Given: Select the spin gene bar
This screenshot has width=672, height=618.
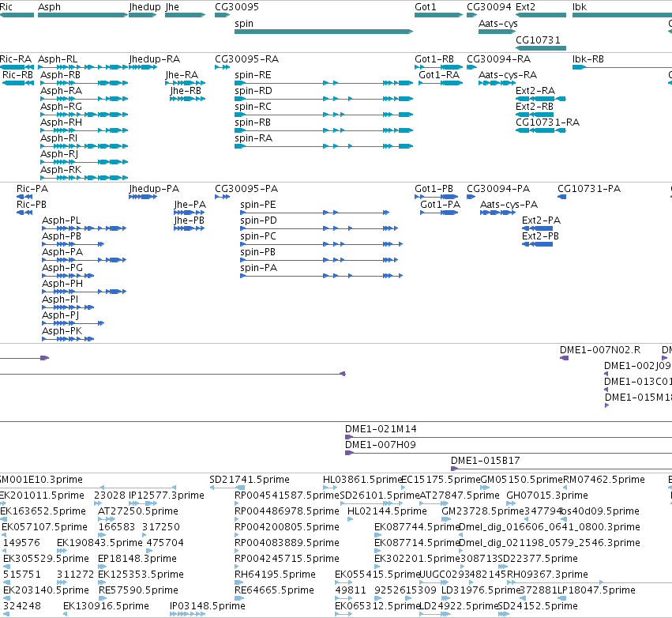Looking at the screenshot, I should (x=324, y=32).
